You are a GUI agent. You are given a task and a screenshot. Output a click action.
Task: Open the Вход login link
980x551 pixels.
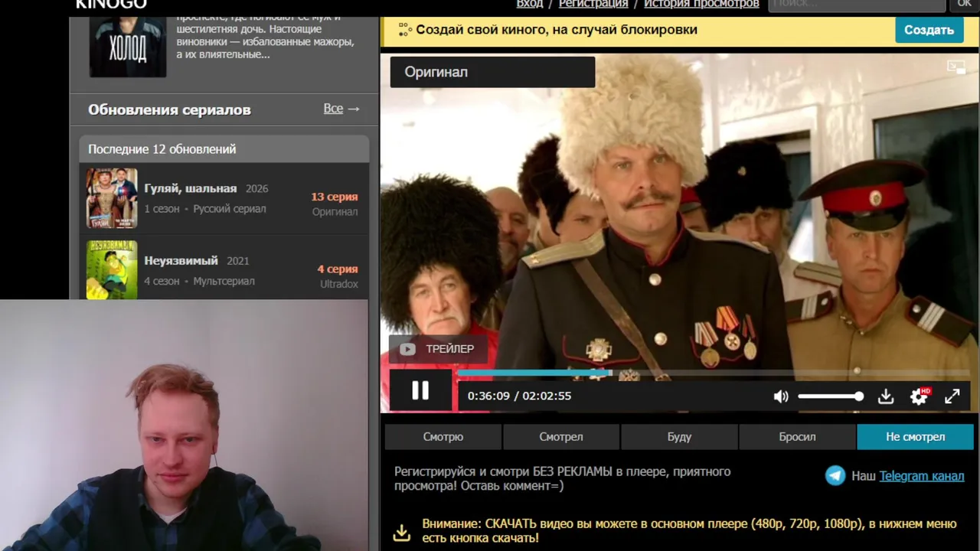coord(530,4)
